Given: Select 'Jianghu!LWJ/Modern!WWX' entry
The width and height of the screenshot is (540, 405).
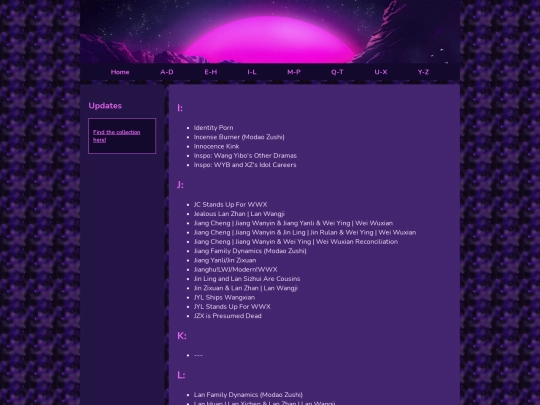Looking at the screenshot, I should [x=236, y=270].
